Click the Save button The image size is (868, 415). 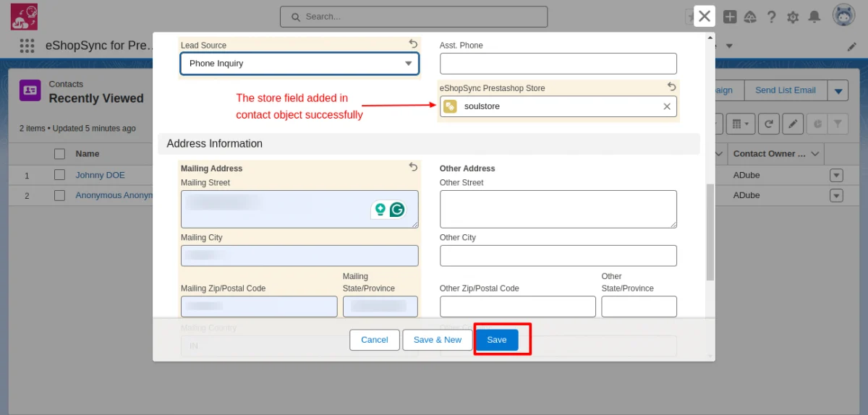point(497,340)
